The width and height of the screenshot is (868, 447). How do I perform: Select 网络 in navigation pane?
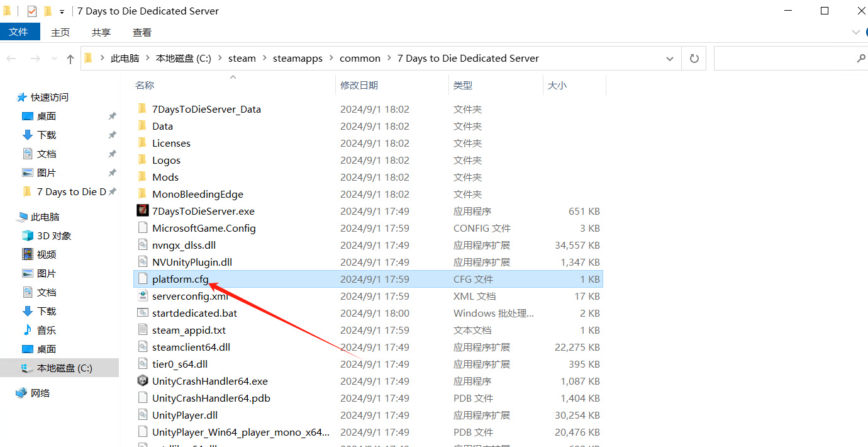tap(40, 393)
